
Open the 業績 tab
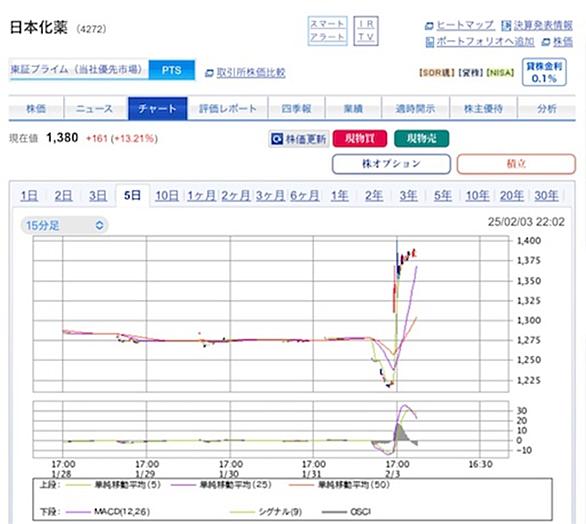353,109
